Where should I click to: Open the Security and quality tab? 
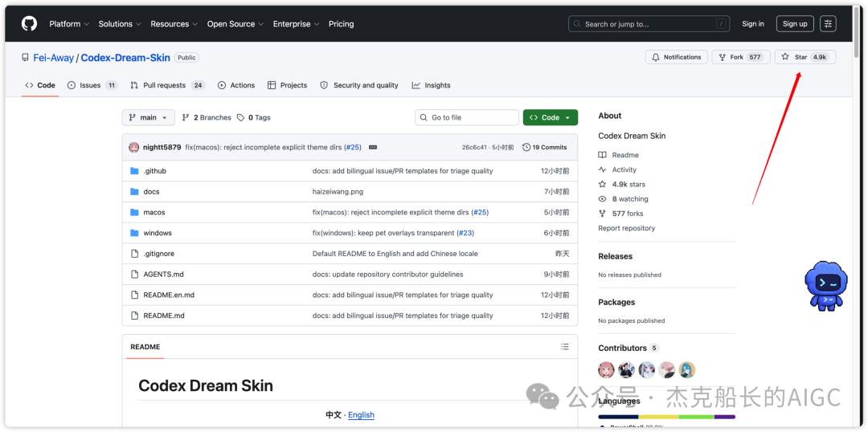359,85
